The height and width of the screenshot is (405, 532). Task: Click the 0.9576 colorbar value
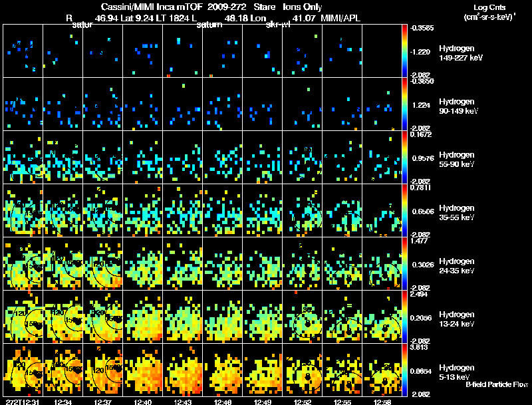click(423, 158)
